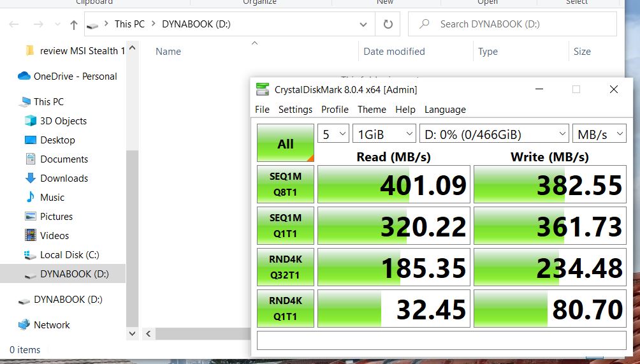Open the Settings menu in CrystalDiskMark

(295, 109)
